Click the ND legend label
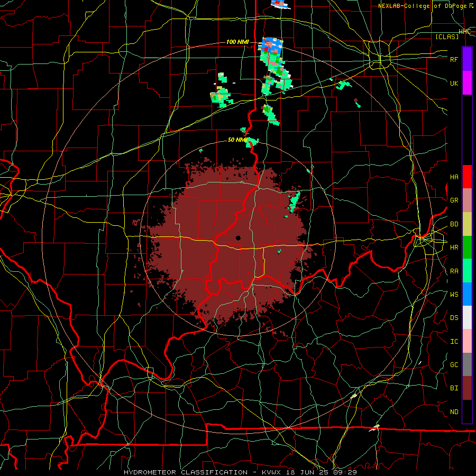 click(454, 412)
